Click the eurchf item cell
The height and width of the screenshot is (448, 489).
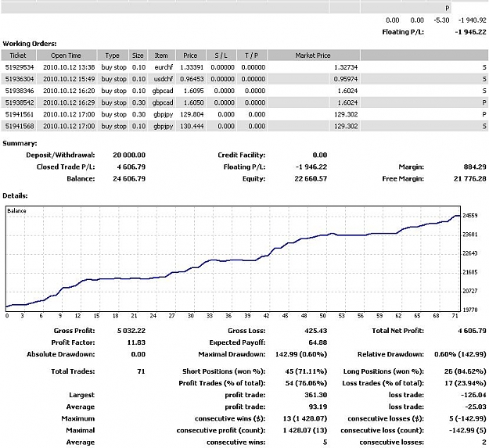point(164,67)
